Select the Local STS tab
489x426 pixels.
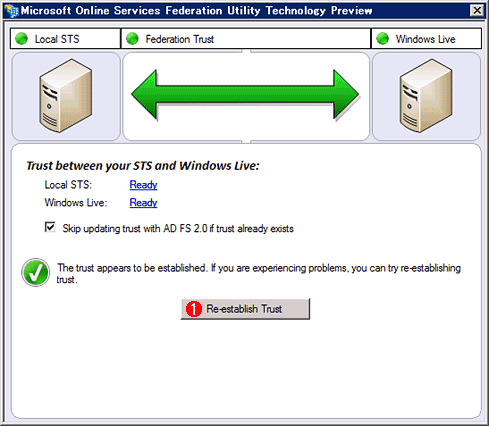coord(65,39)
